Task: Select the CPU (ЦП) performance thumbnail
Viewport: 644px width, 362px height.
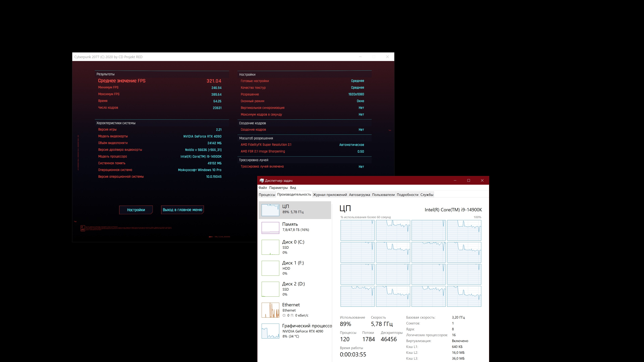Action: tap(270, 210)
